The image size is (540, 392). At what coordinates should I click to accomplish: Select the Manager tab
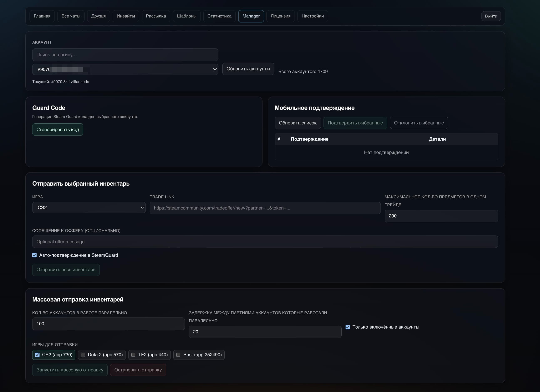(251, 16)
